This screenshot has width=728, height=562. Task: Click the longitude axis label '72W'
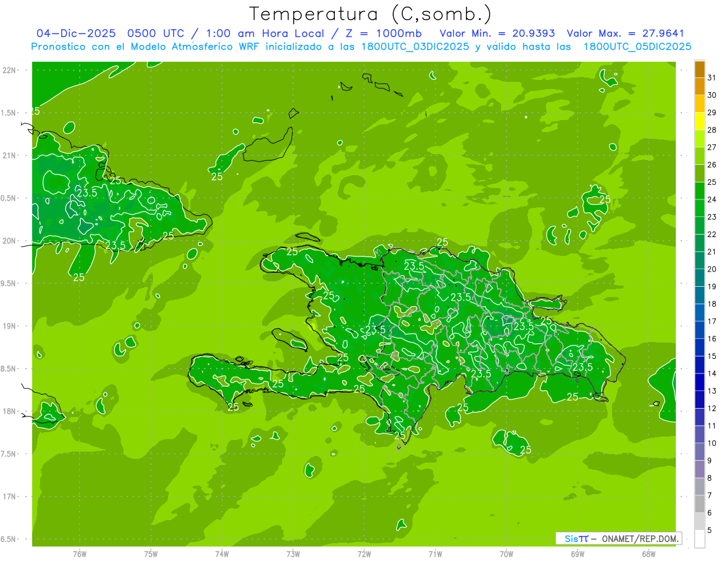pyautogui.click(x=364, y=554)
